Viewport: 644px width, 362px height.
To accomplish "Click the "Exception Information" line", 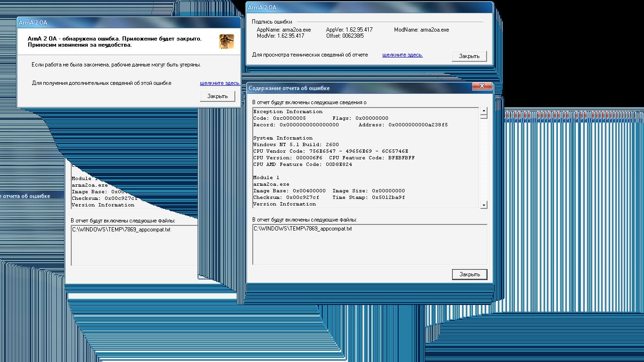I will pyautogui.click(x=288, y=112).
